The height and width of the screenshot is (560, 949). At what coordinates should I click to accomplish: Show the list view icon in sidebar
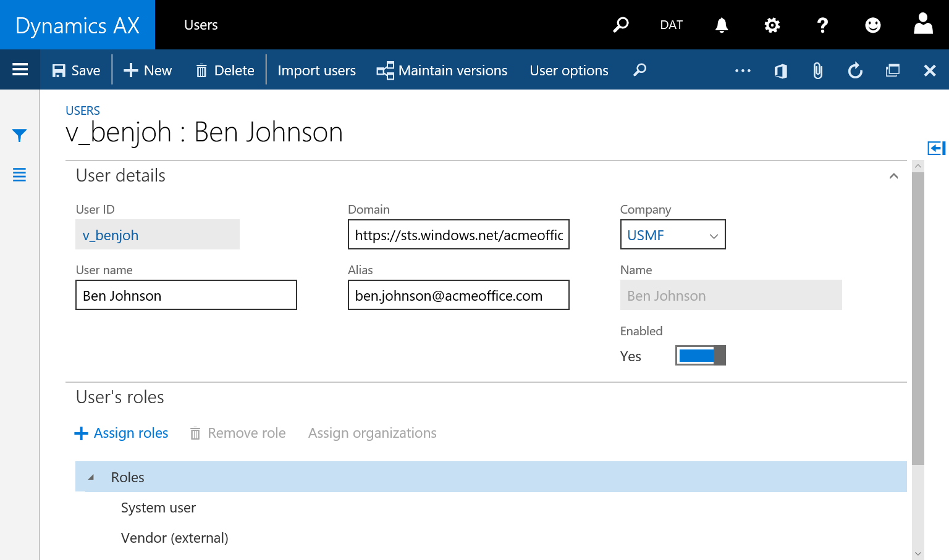tap(19, 175)
